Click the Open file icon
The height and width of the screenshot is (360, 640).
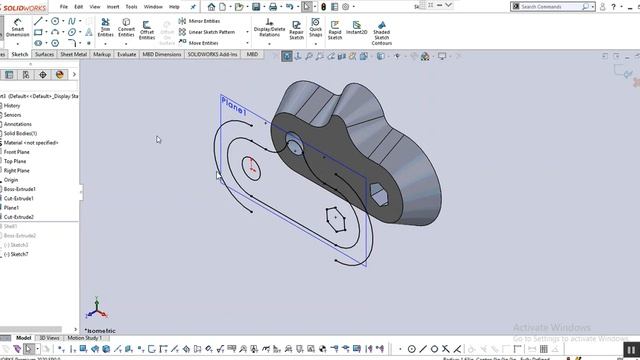click(239, 7)
